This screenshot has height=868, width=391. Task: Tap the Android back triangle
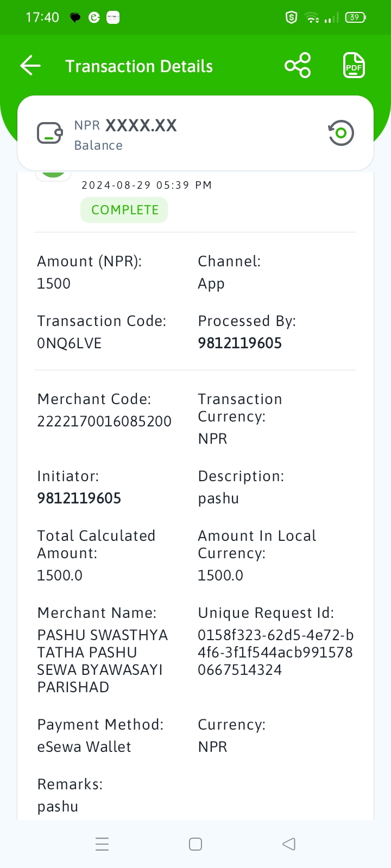289,844
